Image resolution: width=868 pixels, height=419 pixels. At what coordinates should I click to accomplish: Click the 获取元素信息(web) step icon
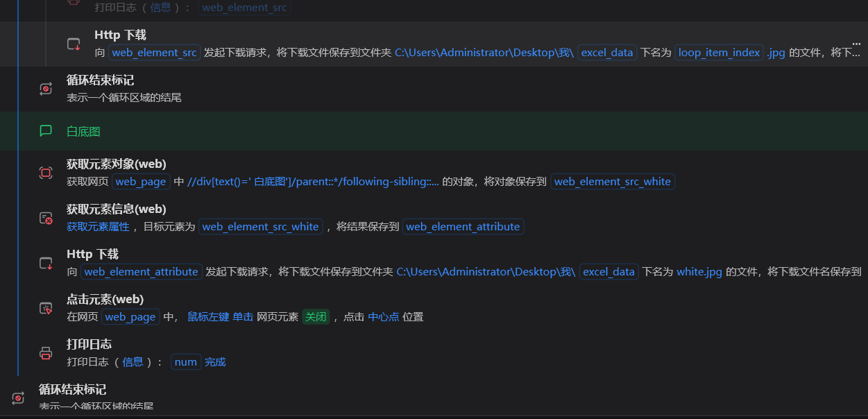tap(46, 217)
